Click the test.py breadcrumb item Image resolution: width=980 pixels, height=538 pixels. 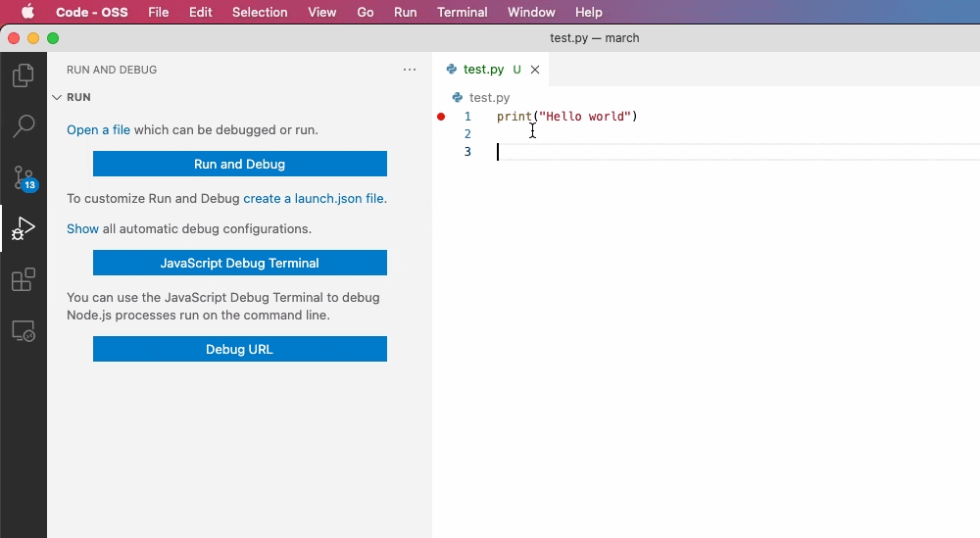[x=489, y=97]
